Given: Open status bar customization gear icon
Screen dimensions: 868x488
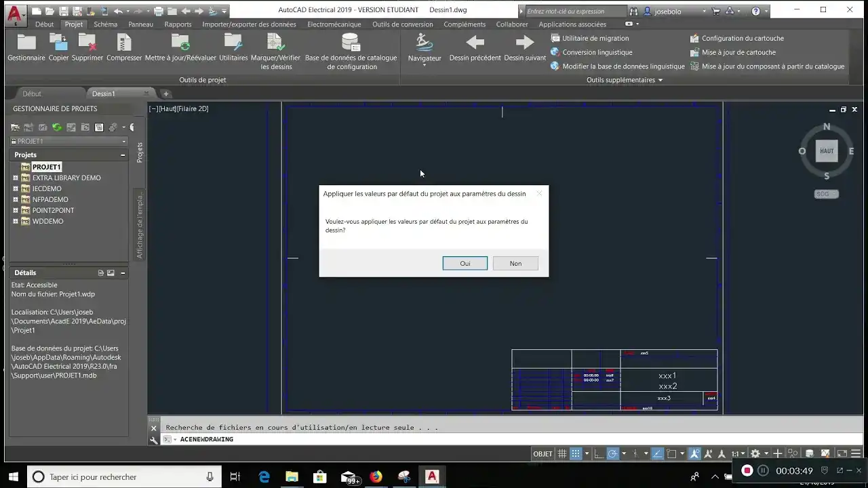Looking at the screenshot, I should click(755, 453).
